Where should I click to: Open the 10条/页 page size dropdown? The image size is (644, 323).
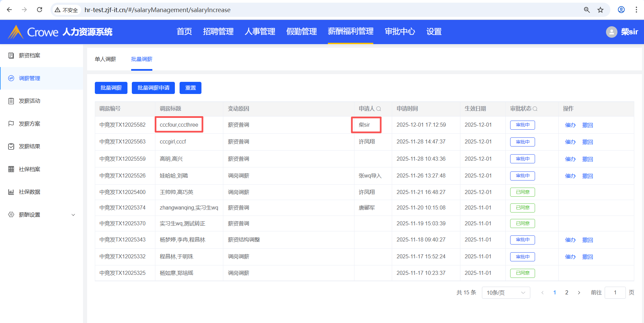click(505, 293)
